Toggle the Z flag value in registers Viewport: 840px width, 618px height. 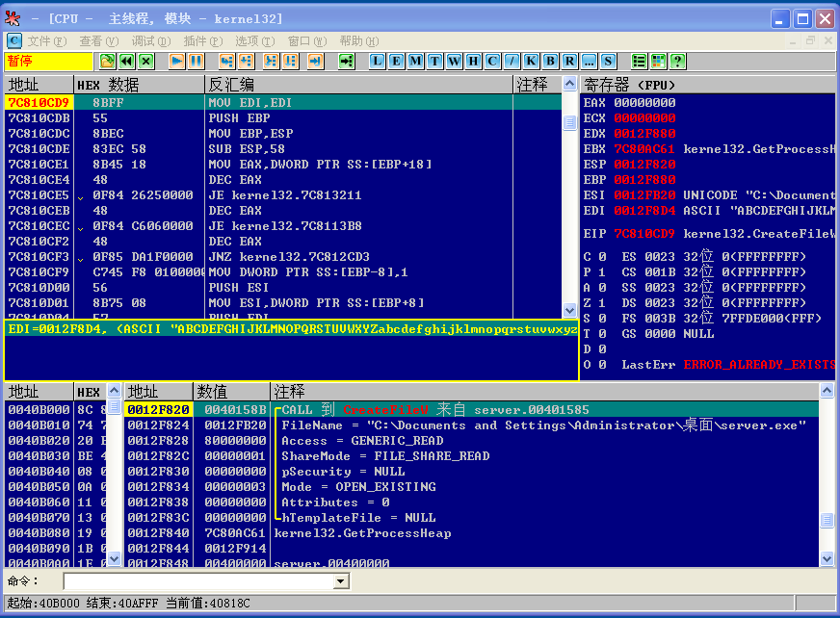(602, 303)
